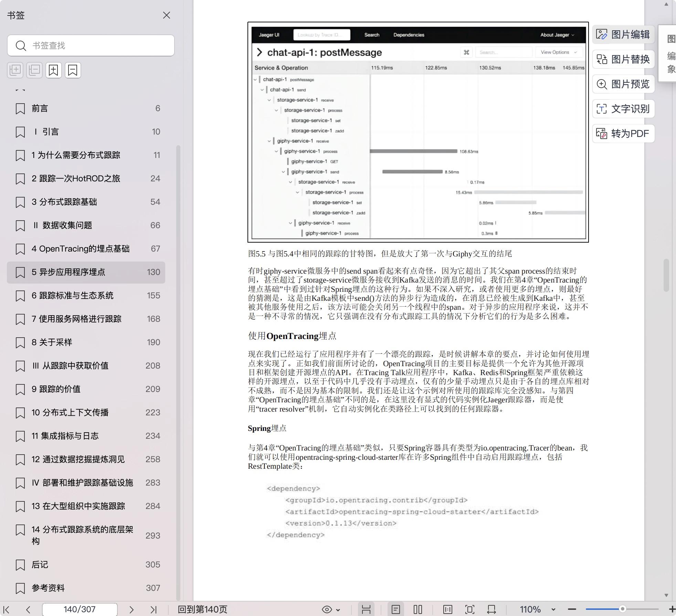Enter full screen mode icon

470,609
